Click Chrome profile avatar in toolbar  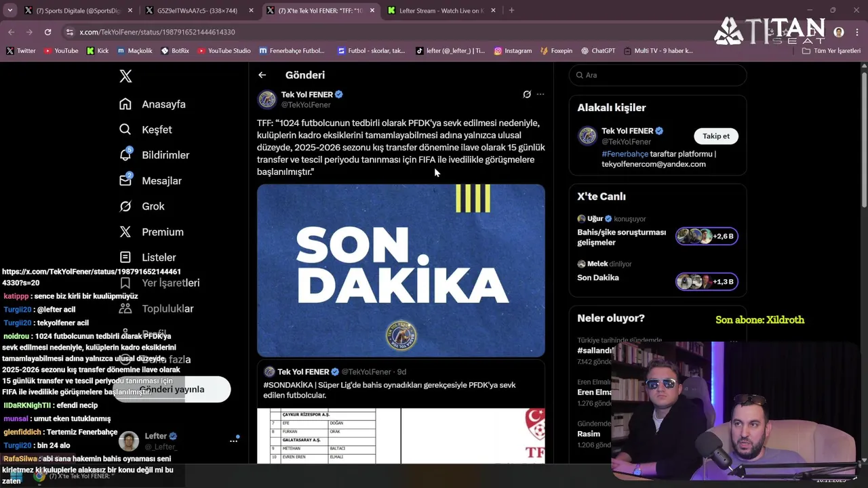(839, 32)
